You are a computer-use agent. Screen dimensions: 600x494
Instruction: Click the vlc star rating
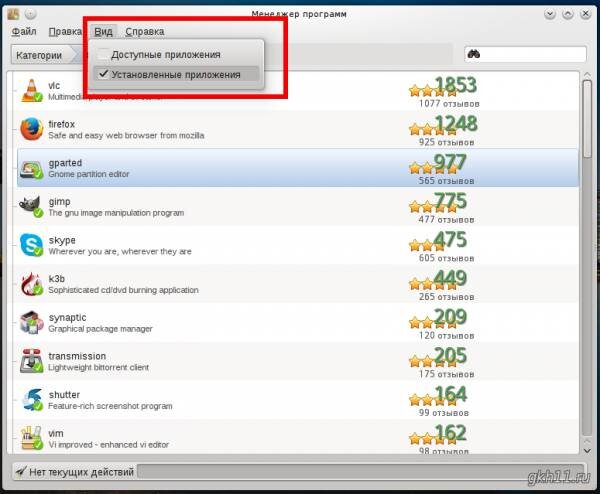(x=433, y=91)
